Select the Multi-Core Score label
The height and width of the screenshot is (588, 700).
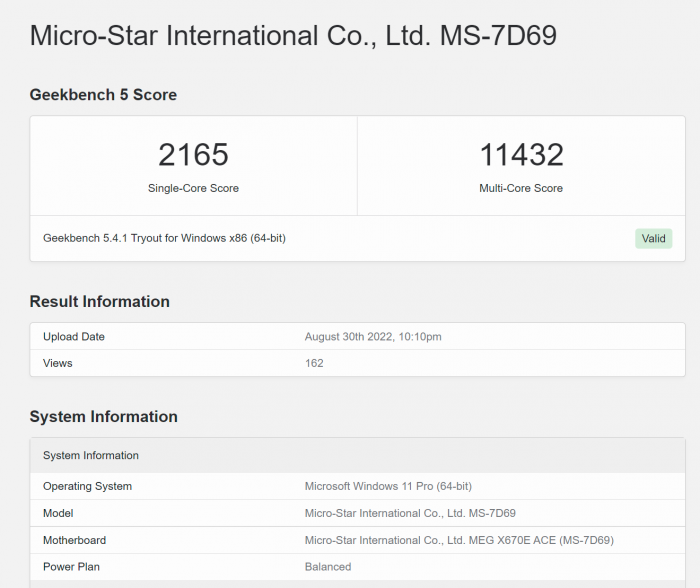click(x=521, y=188)
